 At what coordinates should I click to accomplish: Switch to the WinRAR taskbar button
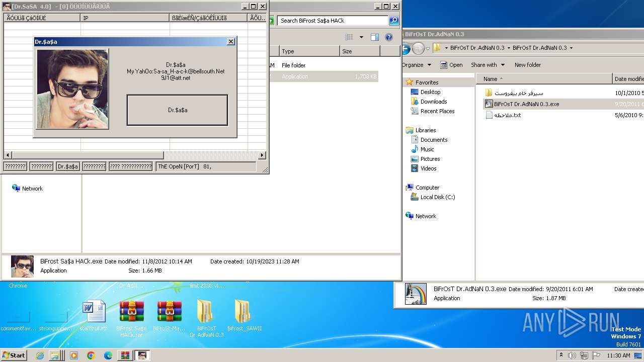click(125, 355)
